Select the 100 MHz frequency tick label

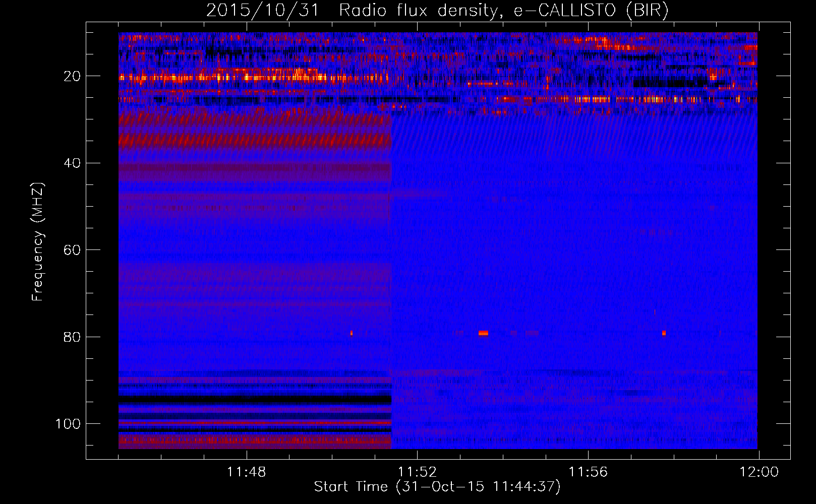[68, 424]
